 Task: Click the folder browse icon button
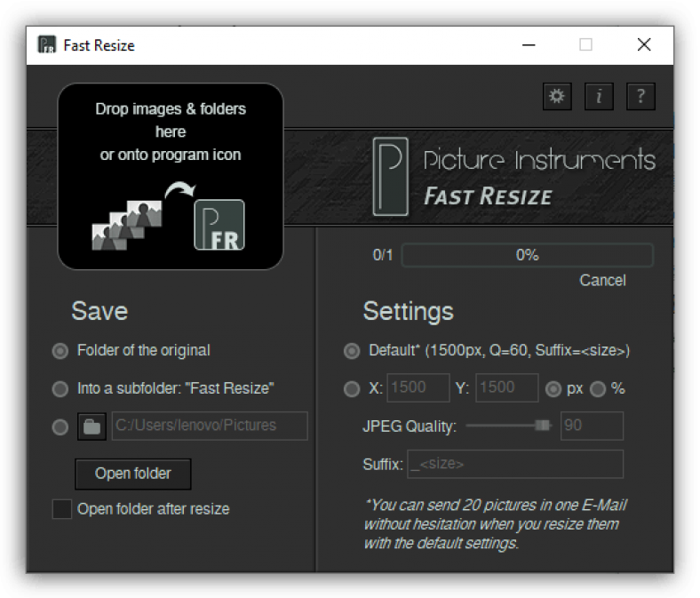pos(92,427)
